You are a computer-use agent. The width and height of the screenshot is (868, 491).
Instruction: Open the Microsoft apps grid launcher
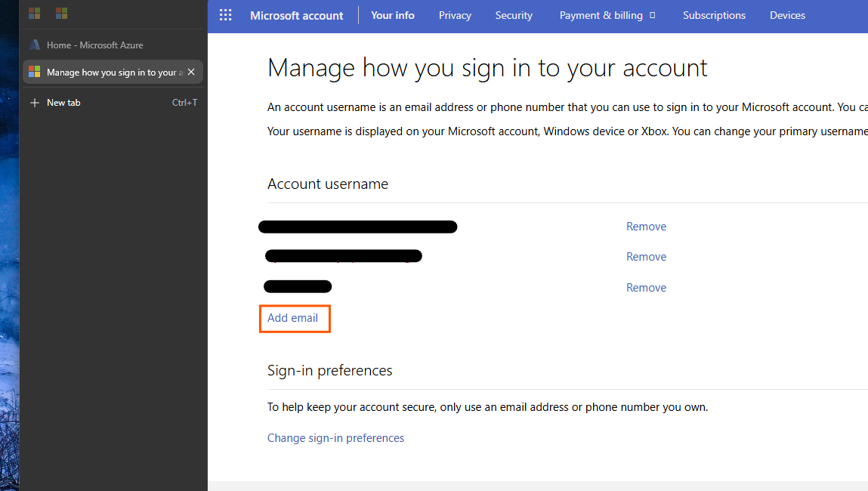(225, 15)
